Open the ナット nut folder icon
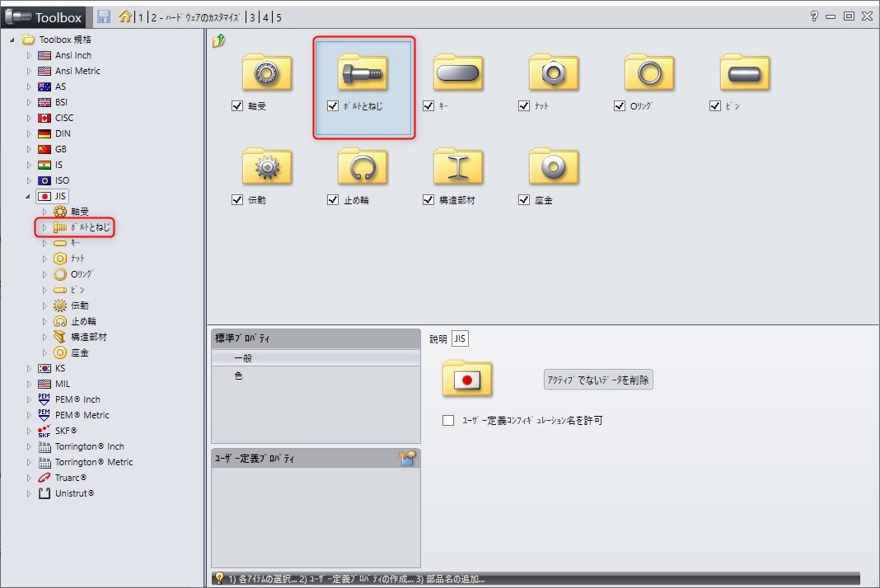Image resolution: width=880 pixels, height=588 pixels. click(554, 74)
